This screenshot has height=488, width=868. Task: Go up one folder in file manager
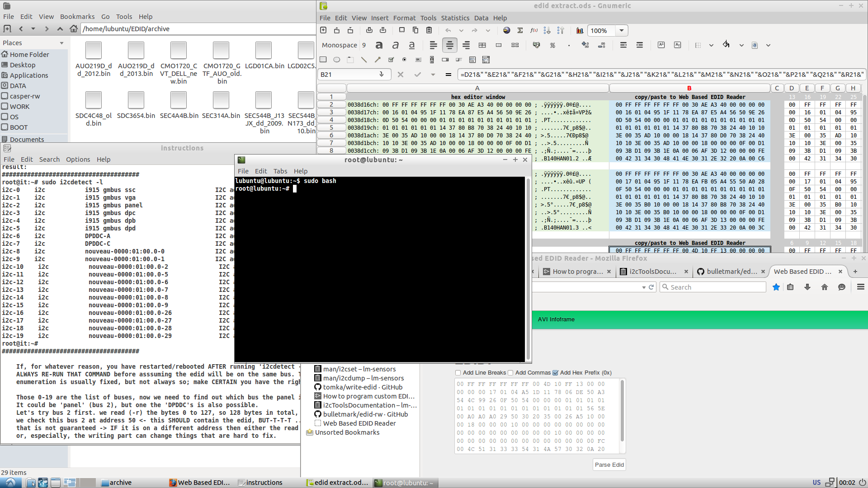(60, 28)
